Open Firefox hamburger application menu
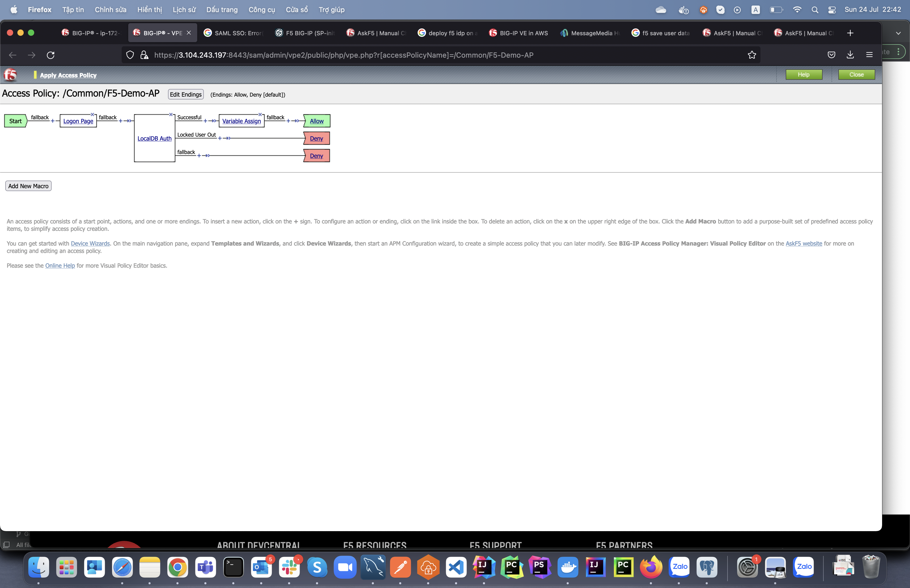This screenshot has width=910, height=588. pos(869,55)
